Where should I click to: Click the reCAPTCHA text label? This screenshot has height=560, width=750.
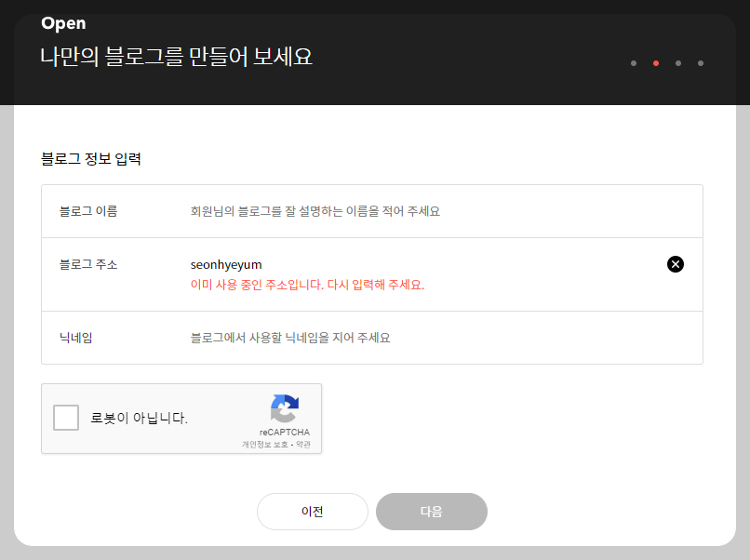pyautogui.click(x=285, y=432)
